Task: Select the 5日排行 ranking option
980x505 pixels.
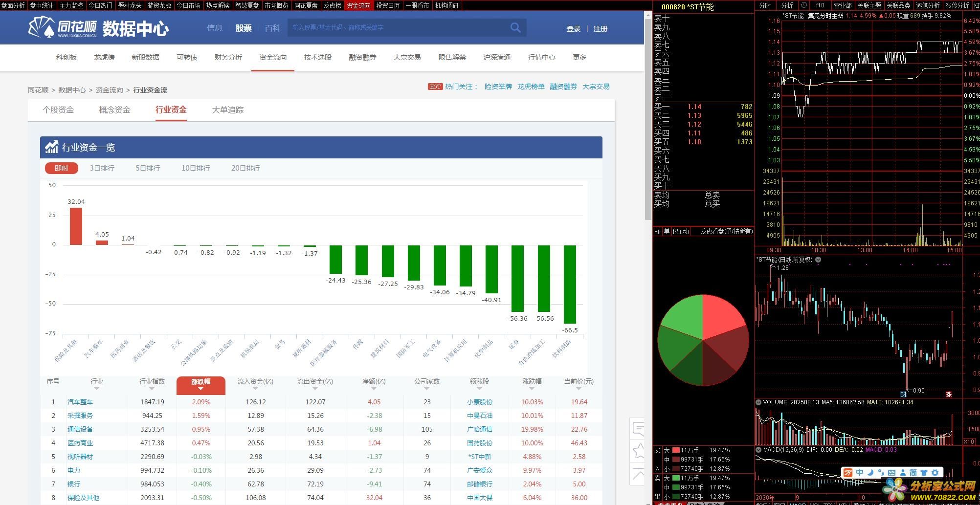Action: (x=148, y=168)
